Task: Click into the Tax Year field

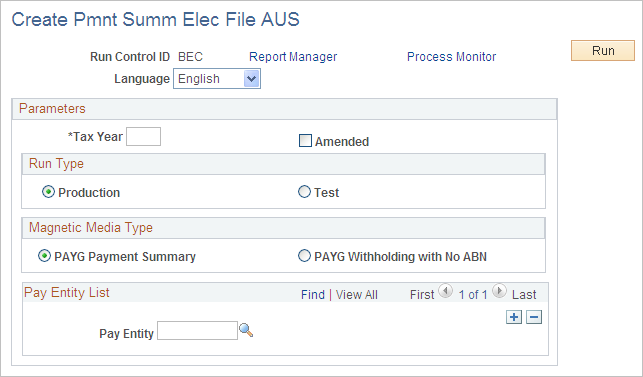Action: pyautogui.click(x=144, y=137)
